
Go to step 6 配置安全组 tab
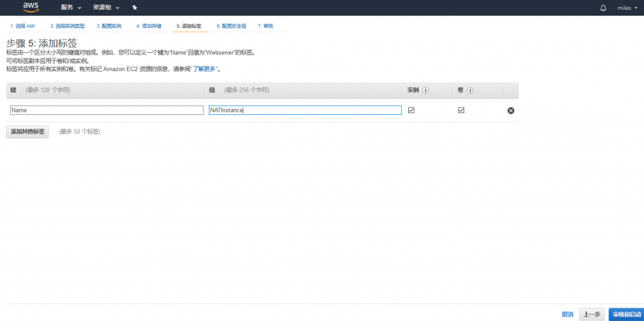click(x=231, y=26)
